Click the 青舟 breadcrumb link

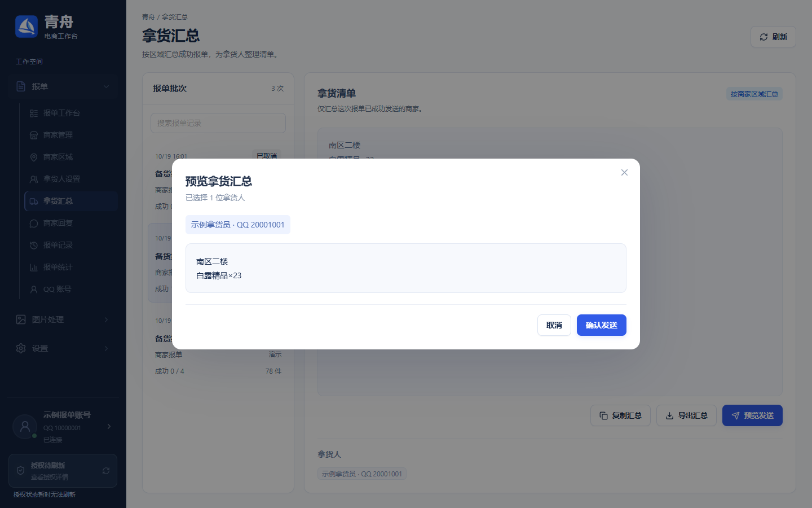pyautogui.click(x=148, y=17)
